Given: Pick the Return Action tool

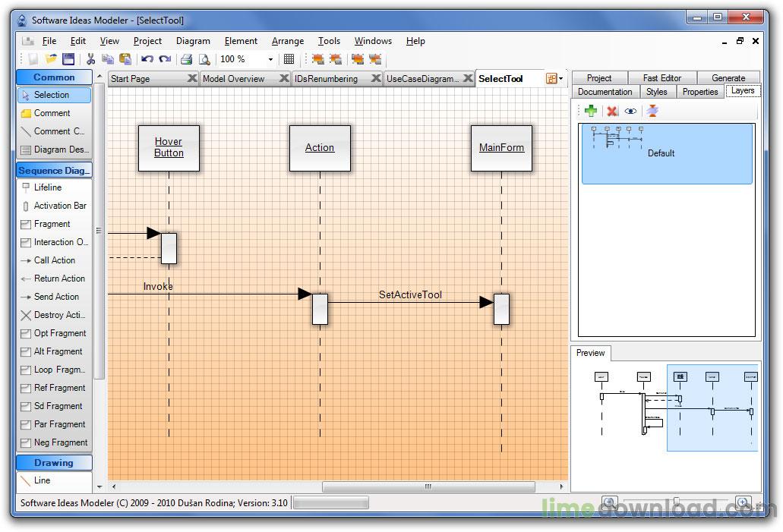Looking at the screenshot, I should [55, 279].
